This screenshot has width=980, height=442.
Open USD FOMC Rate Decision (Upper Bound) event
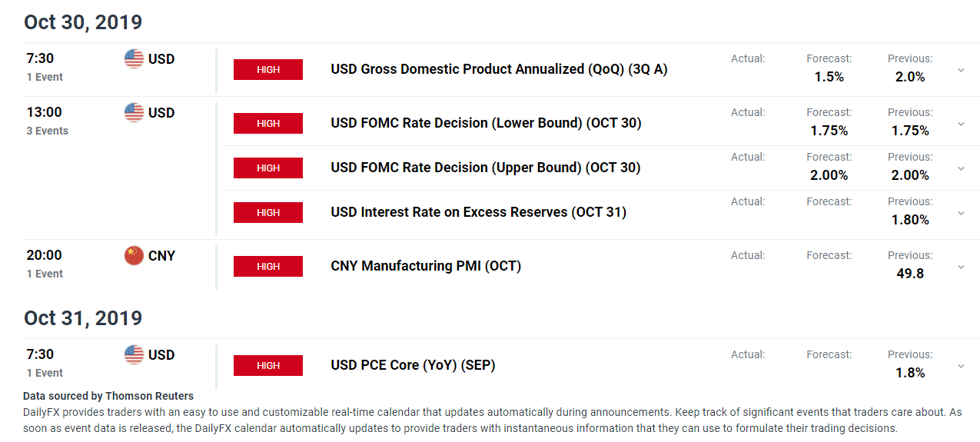(x=486, y=168)
